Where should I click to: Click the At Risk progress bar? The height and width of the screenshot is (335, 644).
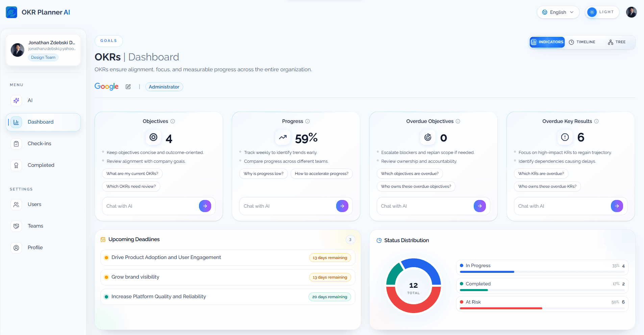coord(501,308)
